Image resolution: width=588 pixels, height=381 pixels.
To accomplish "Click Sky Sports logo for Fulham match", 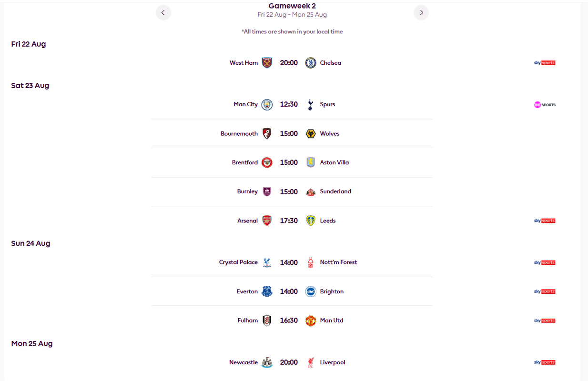I will (545, 321).
